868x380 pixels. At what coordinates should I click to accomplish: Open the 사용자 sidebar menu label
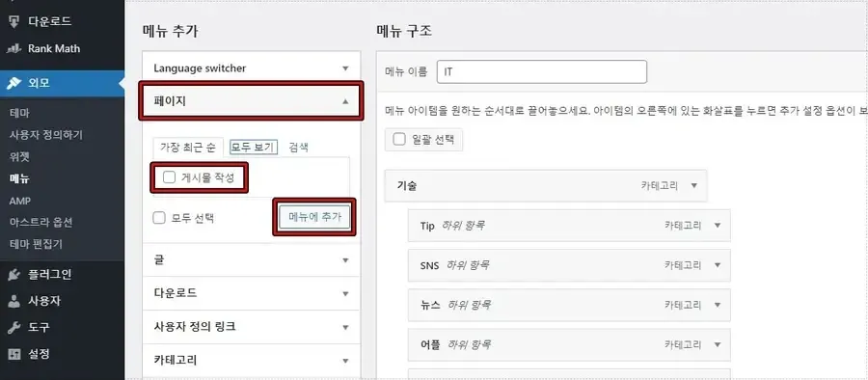[x=43, y=301]
